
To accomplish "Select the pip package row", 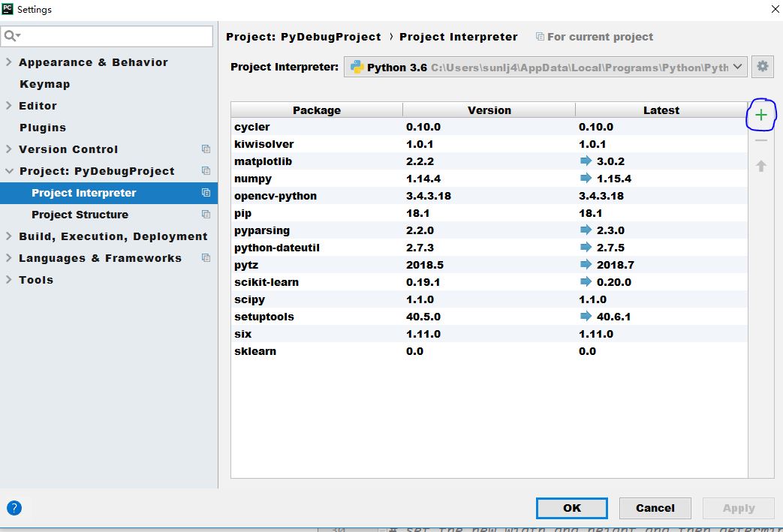I will [489, 213].
